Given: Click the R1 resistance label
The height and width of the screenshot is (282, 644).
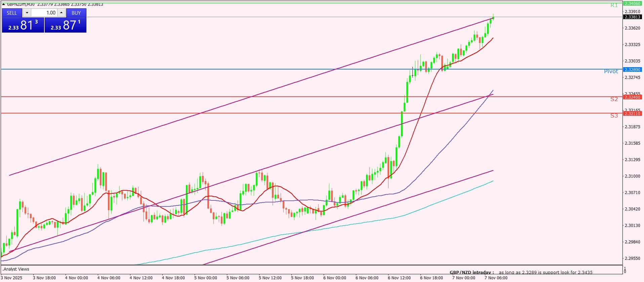Looking at the screenshot, I should [x=614, y=5].
